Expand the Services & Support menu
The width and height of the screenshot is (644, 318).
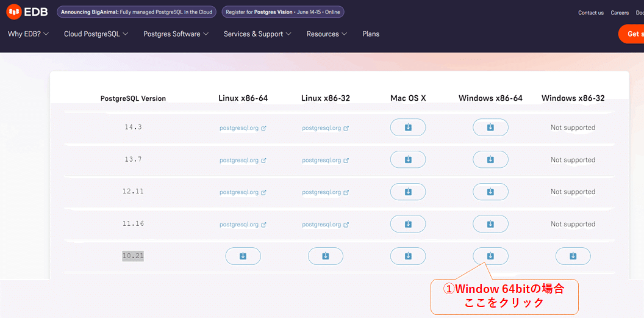pyautogui.click(x=257, y=34)
